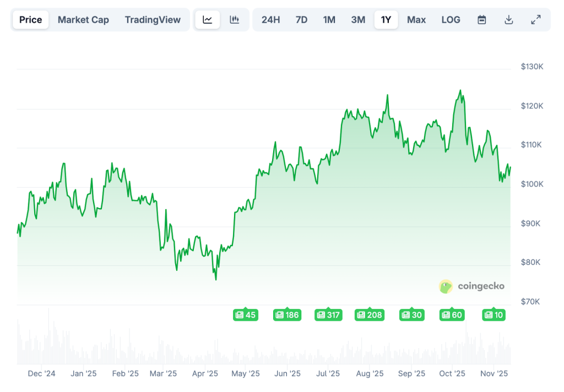Expand chart to fullscreen
Image resolution: width=564 pixels, height=392 pixels.
tap(535, 20)
